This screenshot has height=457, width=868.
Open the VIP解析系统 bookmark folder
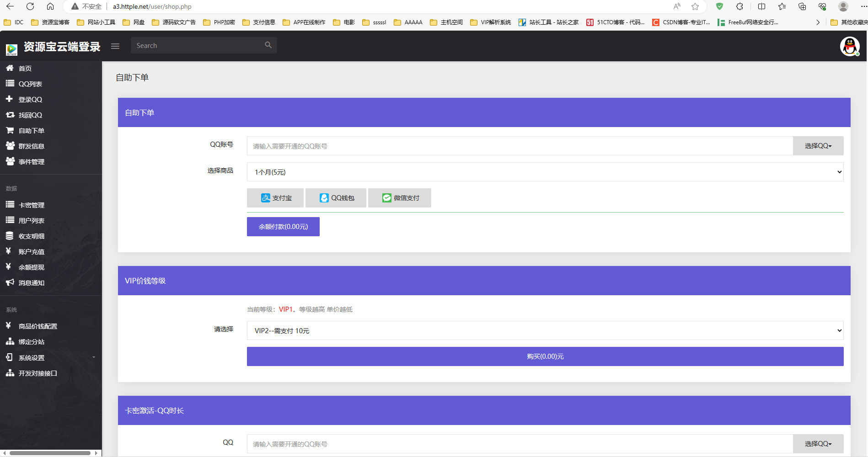tap(490, 22)
